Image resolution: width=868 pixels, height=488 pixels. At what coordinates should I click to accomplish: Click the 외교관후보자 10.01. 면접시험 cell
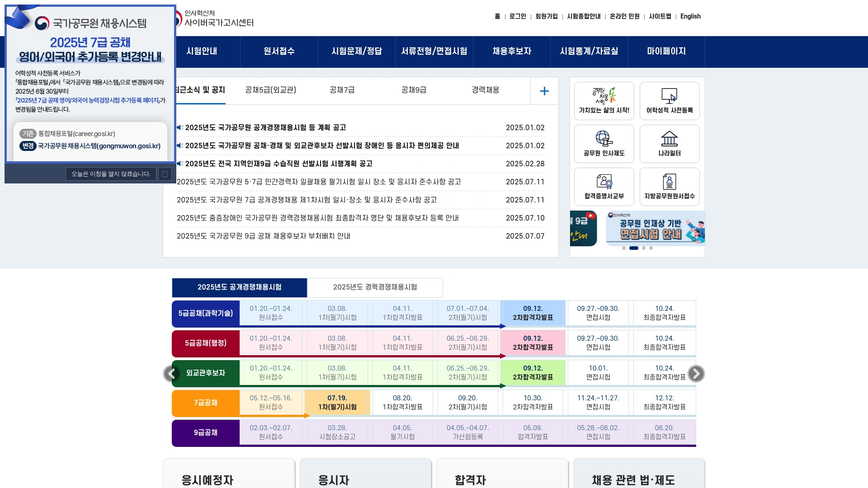pyautogui.click(x=598, y=373)
